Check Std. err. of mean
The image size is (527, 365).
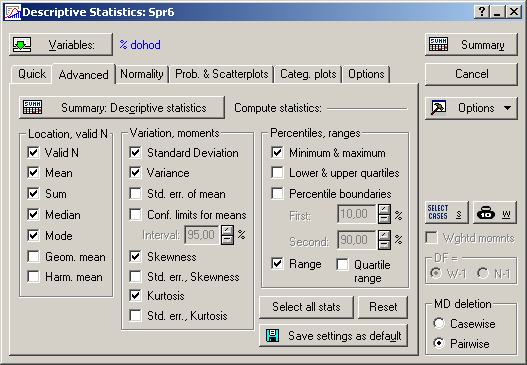coord(135,194)
